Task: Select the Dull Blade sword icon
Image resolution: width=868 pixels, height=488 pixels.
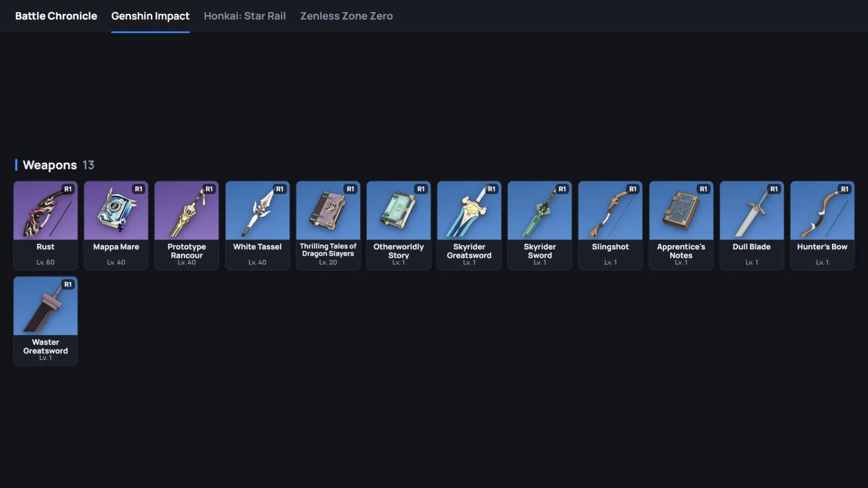Action: [751, 211]
